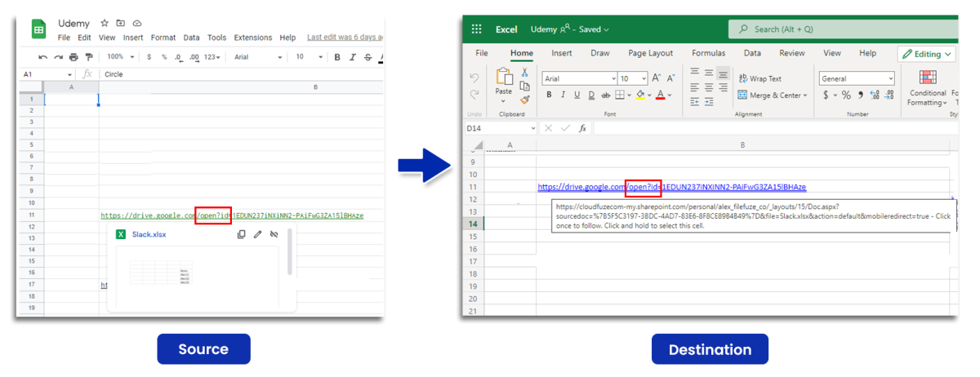Click the remove link icon in preview card
This screenshot has height=377, width=980.
point(274,234)
